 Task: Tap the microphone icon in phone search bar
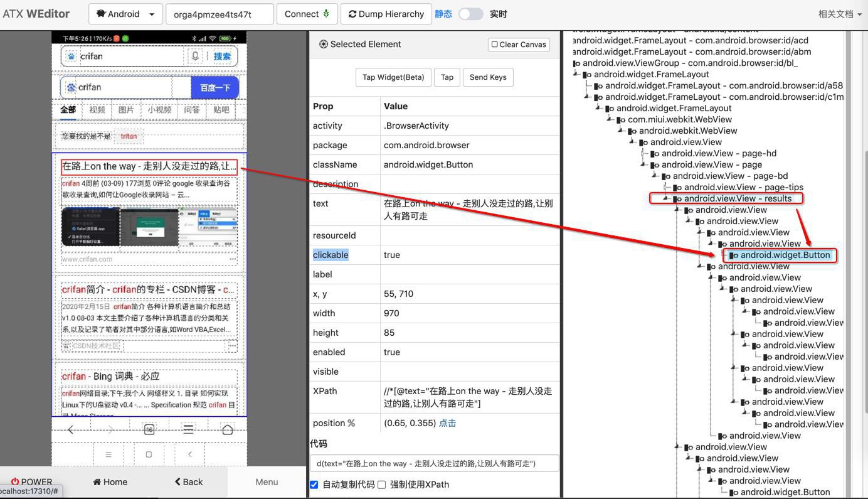tap(196, 56)
